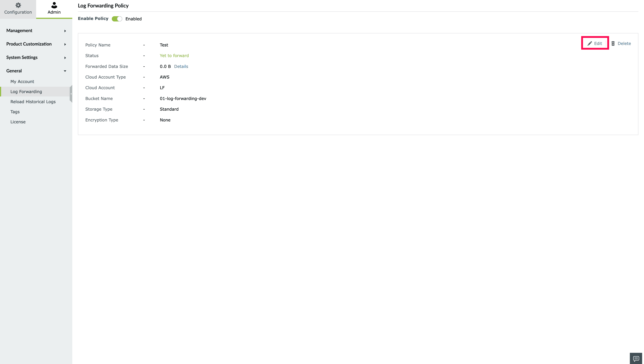Expand the Management section arrow
644x364 pixels.
[65, 31]
